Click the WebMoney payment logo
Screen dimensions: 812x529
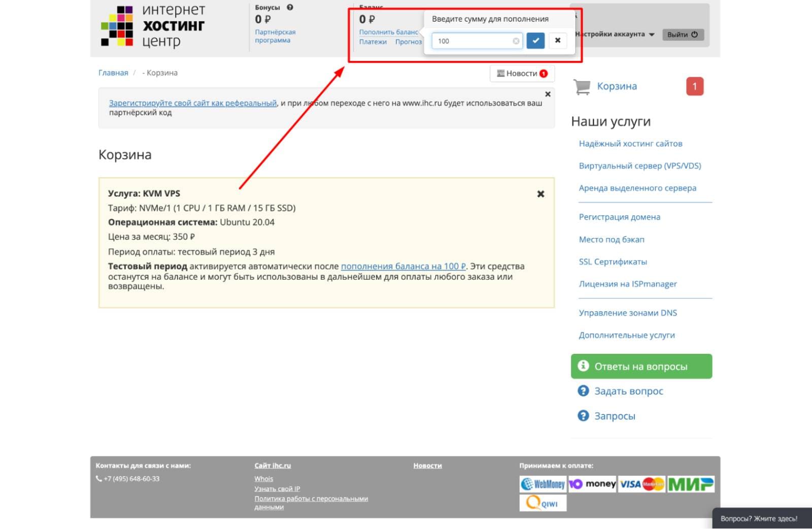tap(543, 484)
